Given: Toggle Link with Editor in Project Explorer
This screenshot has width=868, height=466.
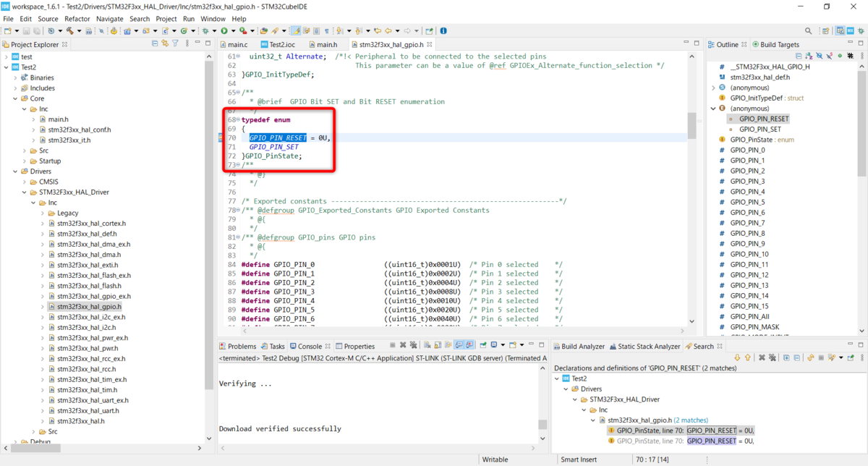Looking at the screenshot, I should point(165,44).
